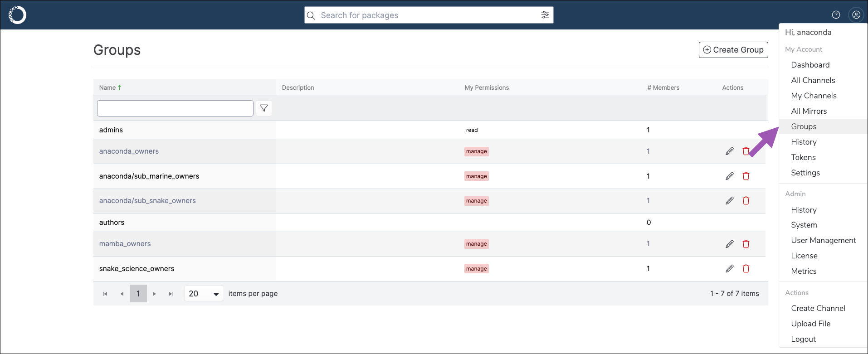This screenshot has width=868, height=354.
Task: Open the snake_science_owners group
Action: point(137,269)
